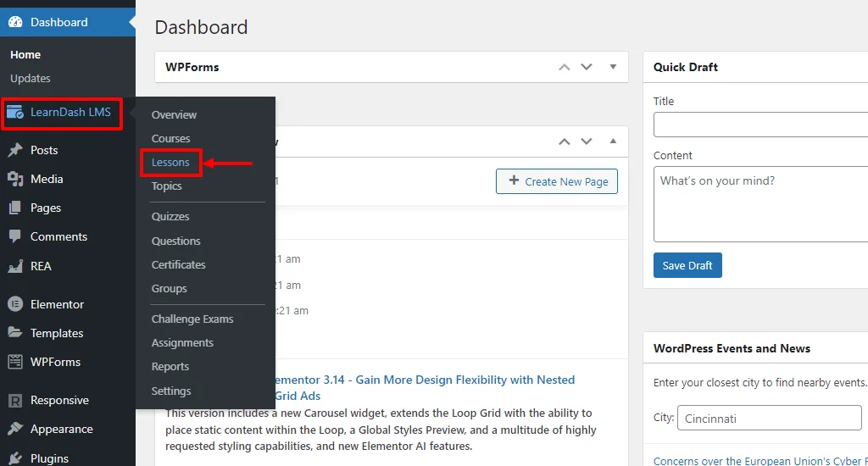The height and width of the screenshot is (466, 868).
Task: Click the Media icon in sidebar
Action: click(x=15, y=179)
